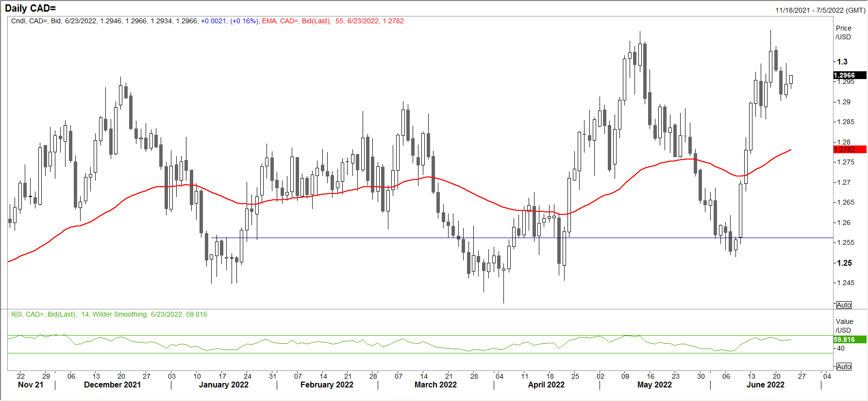This screenshot has width=868, height=401.
Task: Click the black 1.2966 last price tag
Action: [850, 75]
